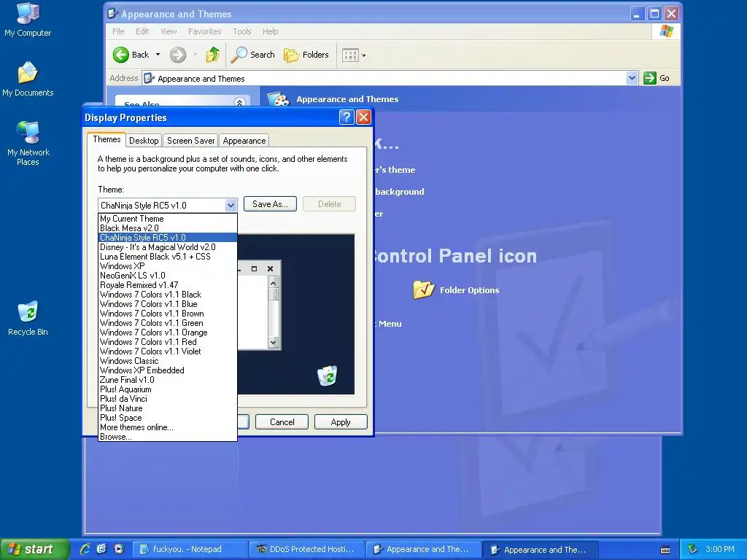Screen dimensions: 747x560
Task: Select Royale Remixed v1.47 theme
Action: click(x=168, y=285)
